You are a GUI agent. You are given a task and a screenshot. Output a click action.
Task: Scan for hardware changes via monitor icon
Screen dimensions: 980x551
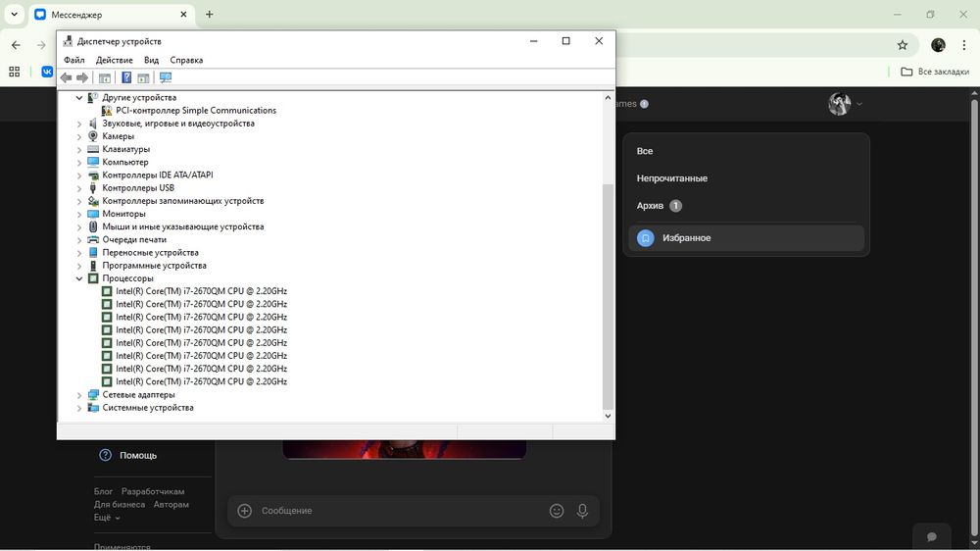tap(166, 77)
